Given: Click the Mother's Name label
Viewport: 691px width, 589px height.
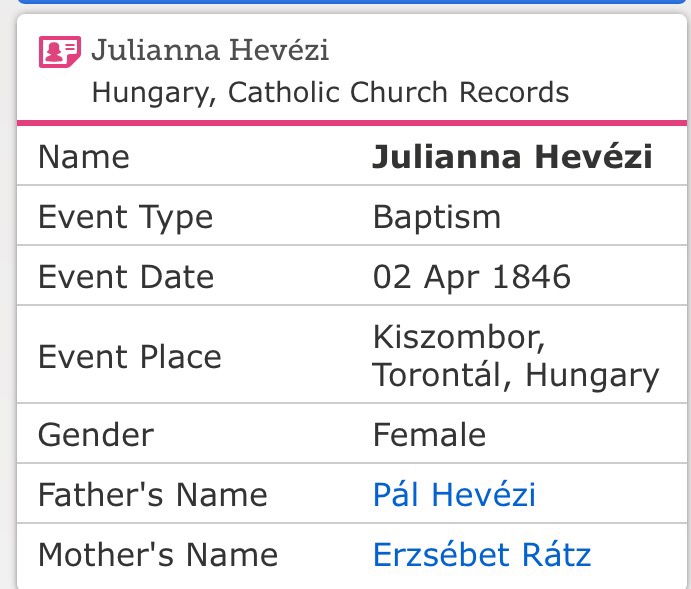Looking at the screenshot, I should 158,554.
